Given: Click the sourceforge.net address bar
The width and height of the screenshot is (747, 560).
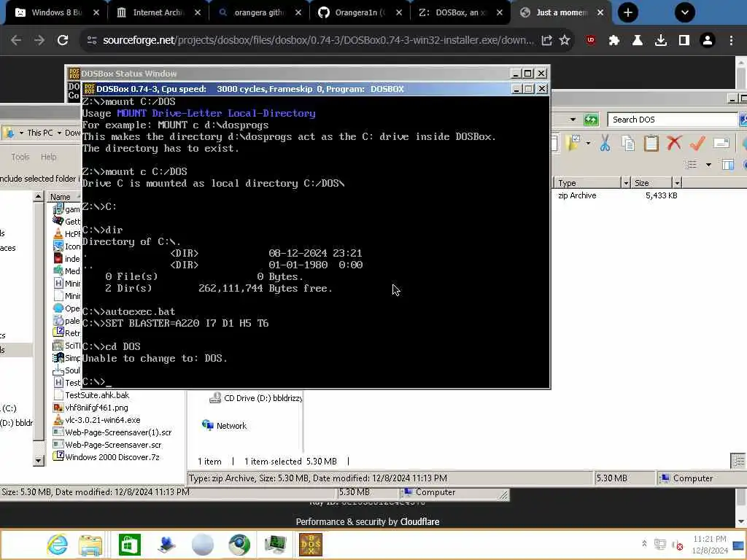Looking at the screenshot, I should (318, 41).
